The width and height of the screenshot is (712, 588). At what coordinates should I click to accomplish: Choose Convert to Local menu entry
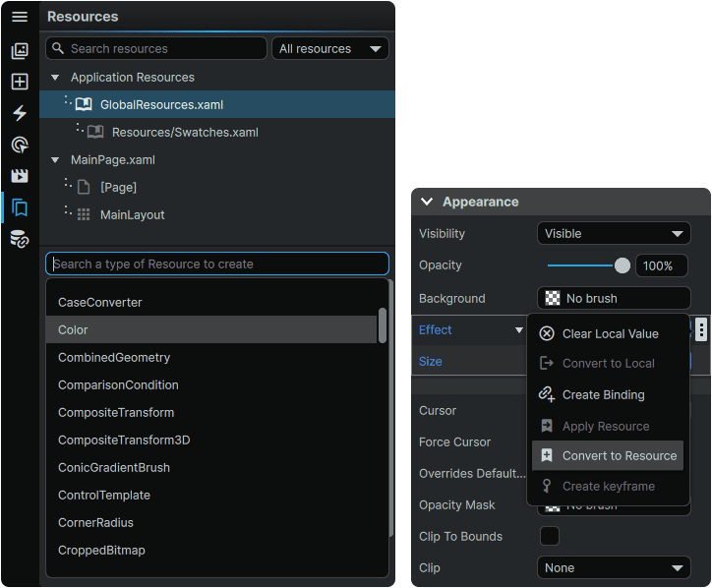(x=608, y=363)
